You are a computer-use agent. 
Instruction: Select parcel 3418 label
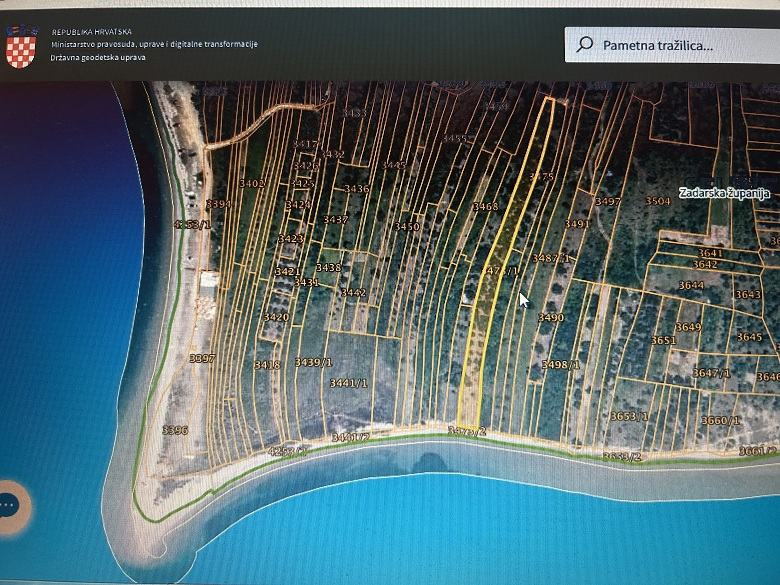(267, 365)
